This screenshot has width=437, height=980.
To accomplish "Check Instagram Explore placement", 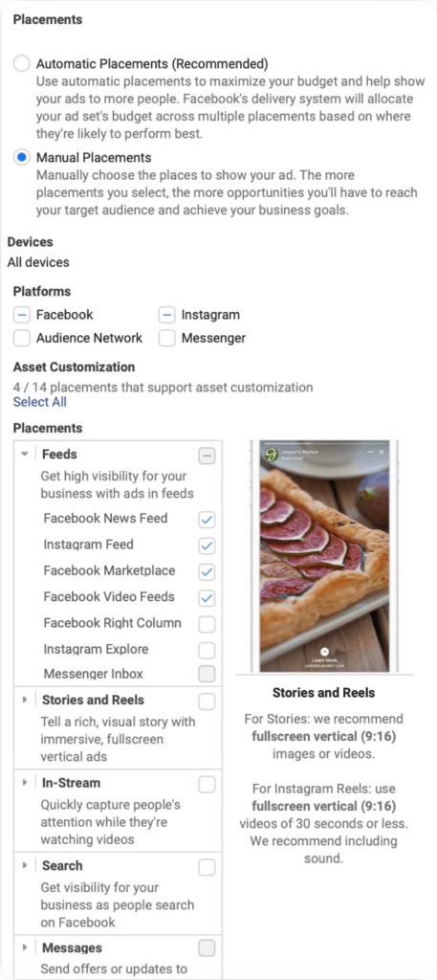I will [x=207, y=650].
